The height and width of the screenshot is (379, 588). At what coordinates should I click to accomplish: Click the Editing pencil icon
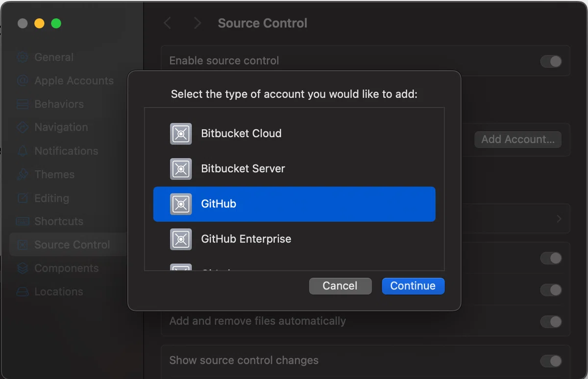click(x=23, y=198)
